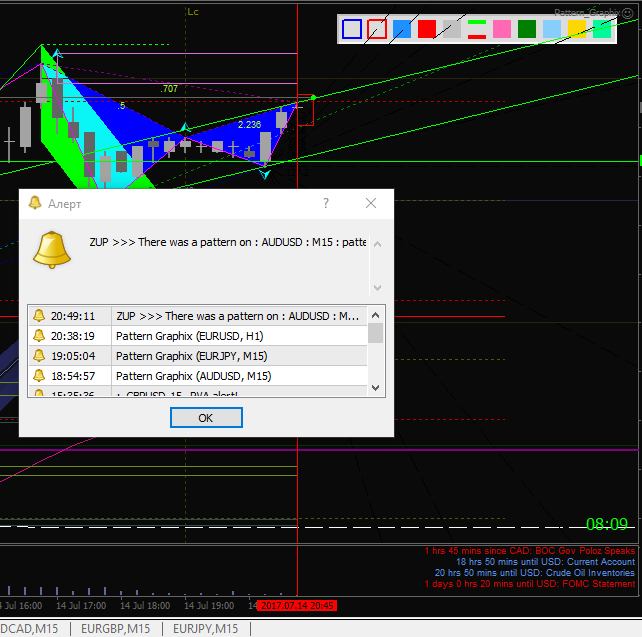Click the red 2017.07.14 20:45 time marker
The height and width of the screenshot is (637, 642).
click(x=297, y=605)
